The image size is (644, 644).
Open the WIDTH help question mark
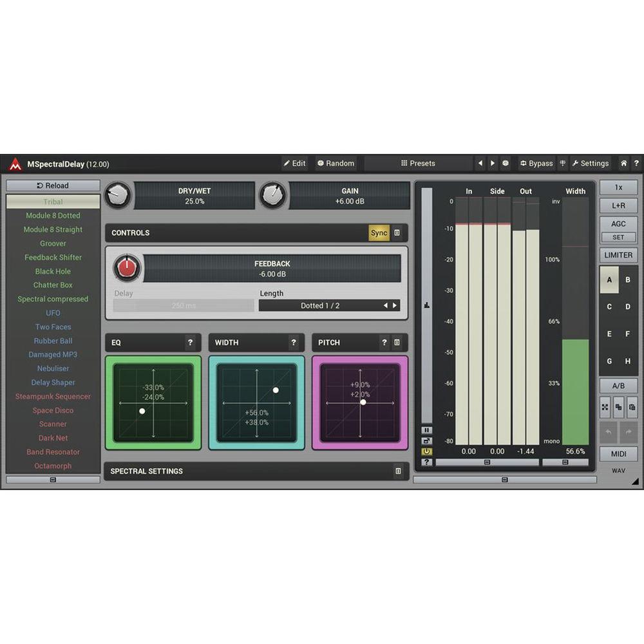tap(294, 343)
